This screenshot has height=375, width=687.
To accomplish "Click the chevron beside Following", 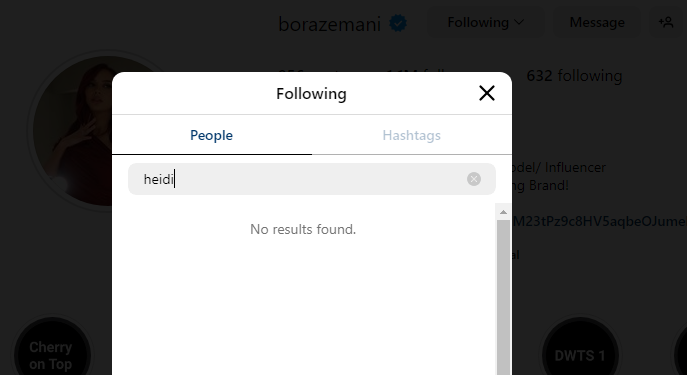I will click(x=519, y=22).
